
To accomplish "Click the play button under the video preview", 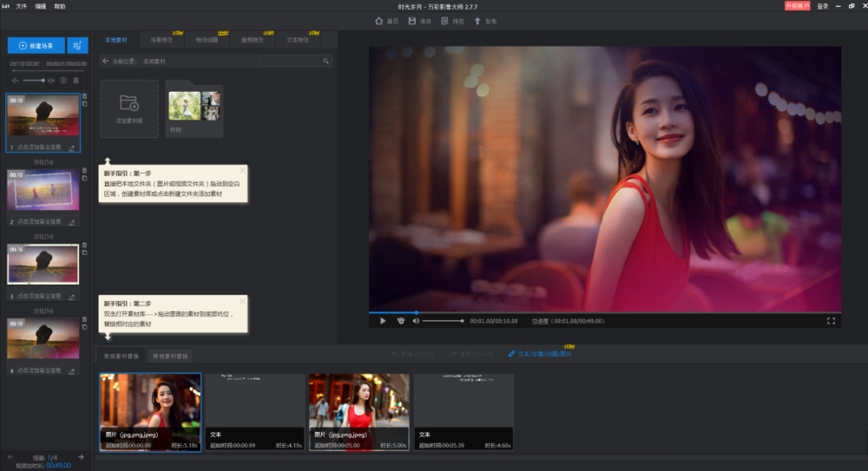I will 383,321.
